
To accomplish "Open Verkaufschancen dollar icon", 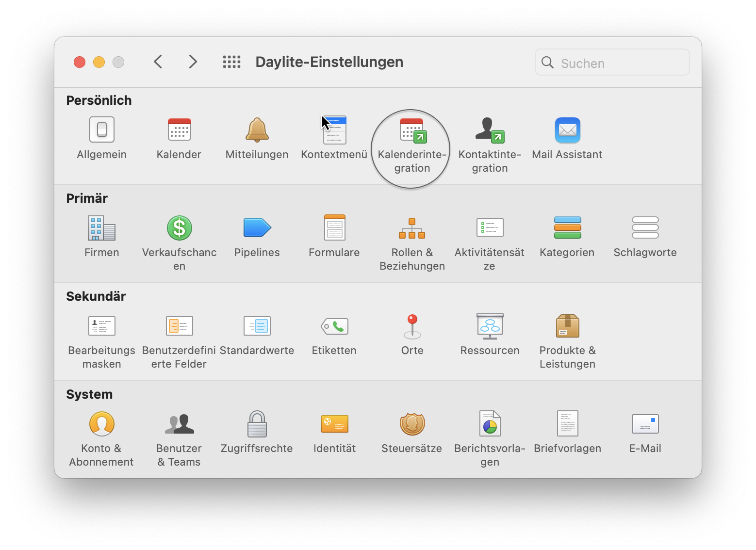I will [179, 228].
